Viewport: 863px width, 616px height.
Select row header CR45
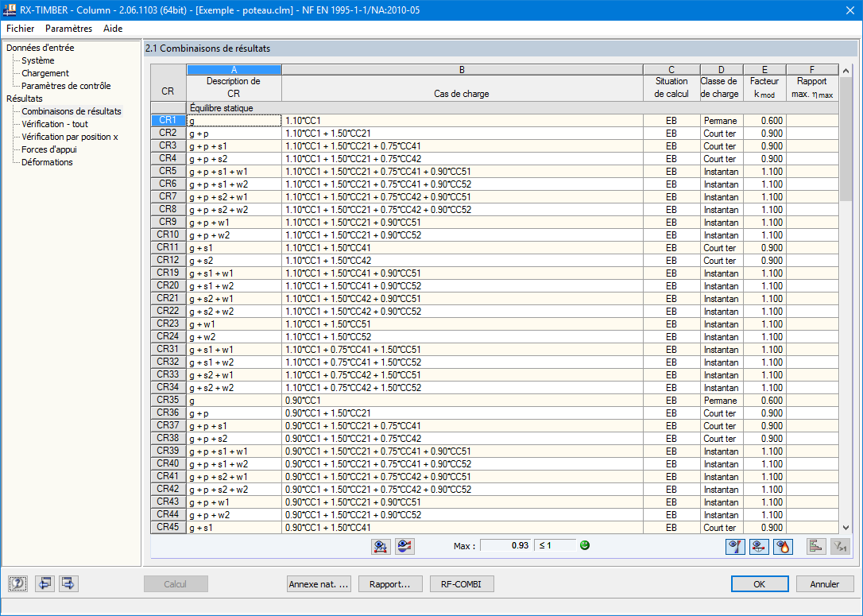tap(168, 527)
